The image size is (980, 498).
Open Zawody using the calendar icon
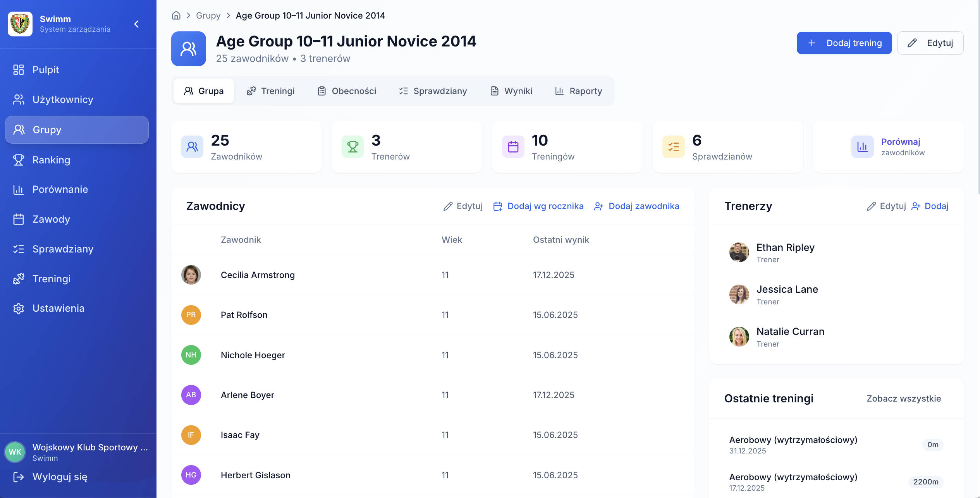coord(18,219)
